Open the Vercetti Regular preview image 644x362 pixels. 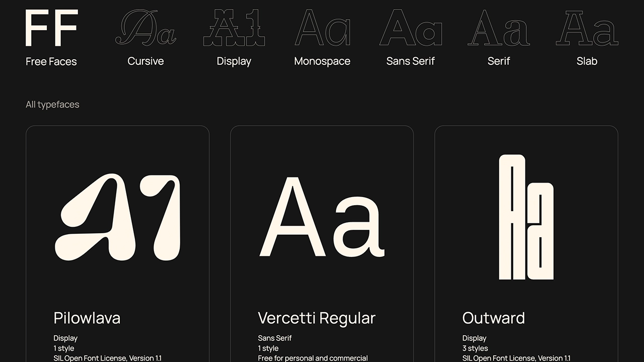[322, 217]
